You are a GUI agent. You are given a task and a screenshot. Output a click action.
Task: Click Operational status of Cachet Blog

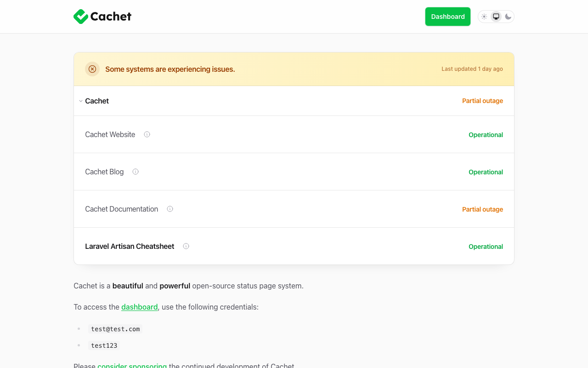point(486,172)
